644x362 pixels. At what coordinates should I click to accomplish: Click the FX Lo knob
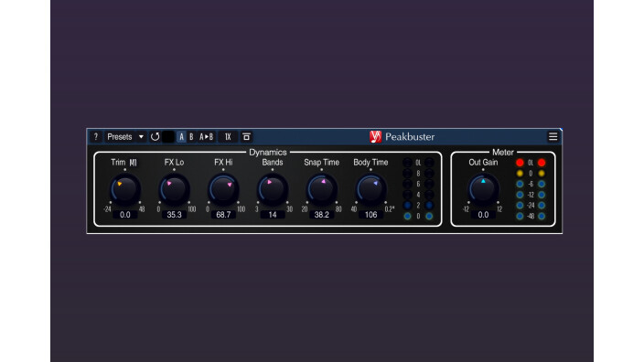pyautogui.click(x=174, y=189)
